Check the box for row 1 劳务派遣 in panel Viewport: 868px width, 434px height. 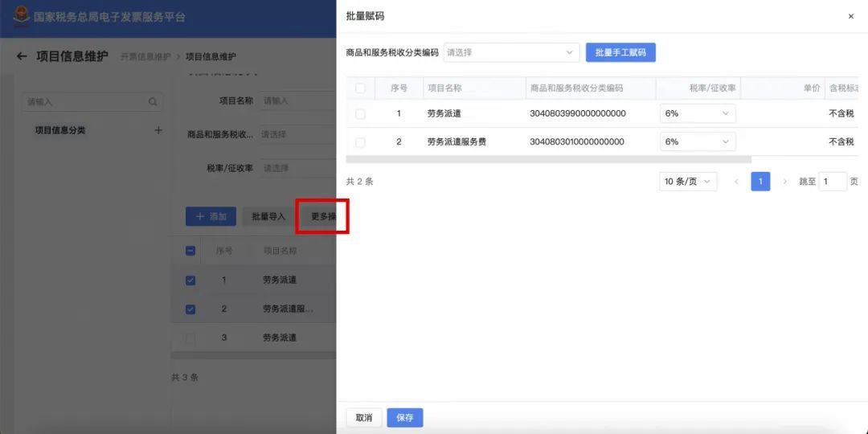360,114
